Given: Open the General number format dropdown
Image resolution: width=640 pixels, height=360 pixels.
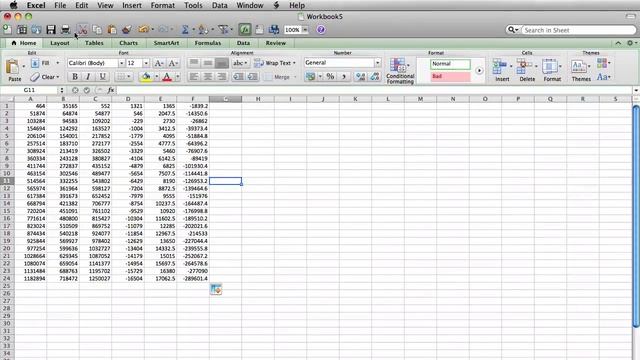Looking at the screenshot, I should click(x=378, y=63).
